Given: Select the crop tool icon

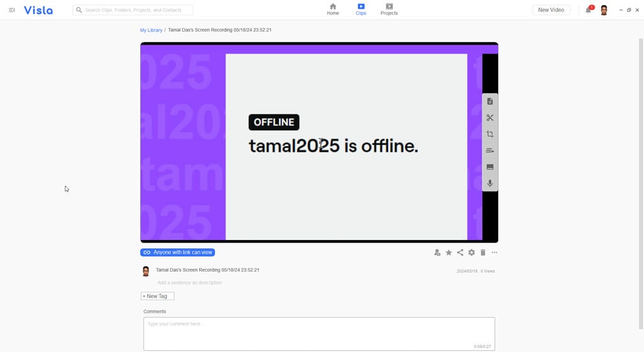Looking at the screenshot, I should [x=489, y=134].
